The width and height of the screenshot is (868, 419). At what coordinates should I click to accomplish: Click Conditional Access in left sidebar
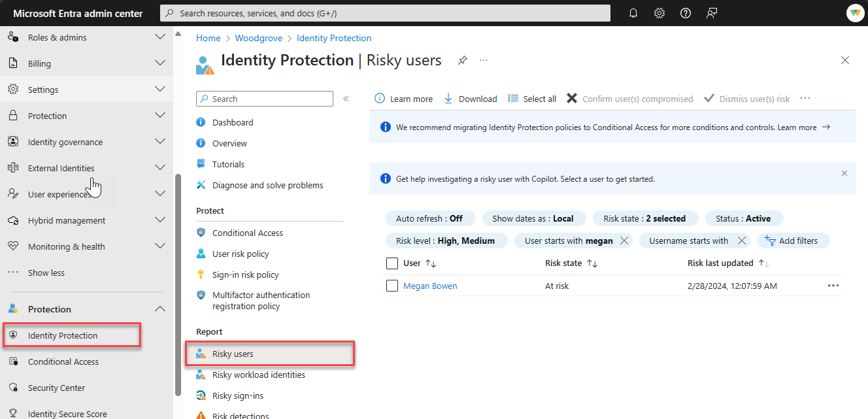click(x=63, y=361)
